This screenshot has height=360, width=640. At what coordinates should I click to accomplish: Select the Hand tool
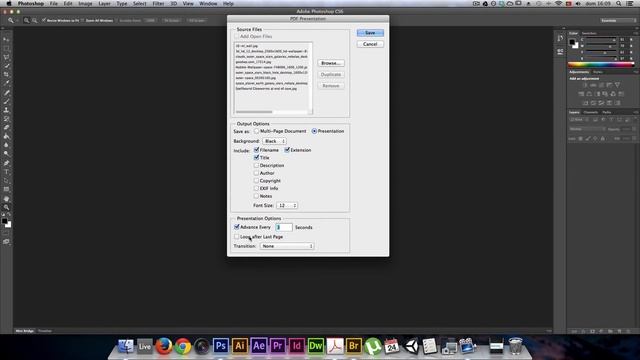click(x=6, y=199)
